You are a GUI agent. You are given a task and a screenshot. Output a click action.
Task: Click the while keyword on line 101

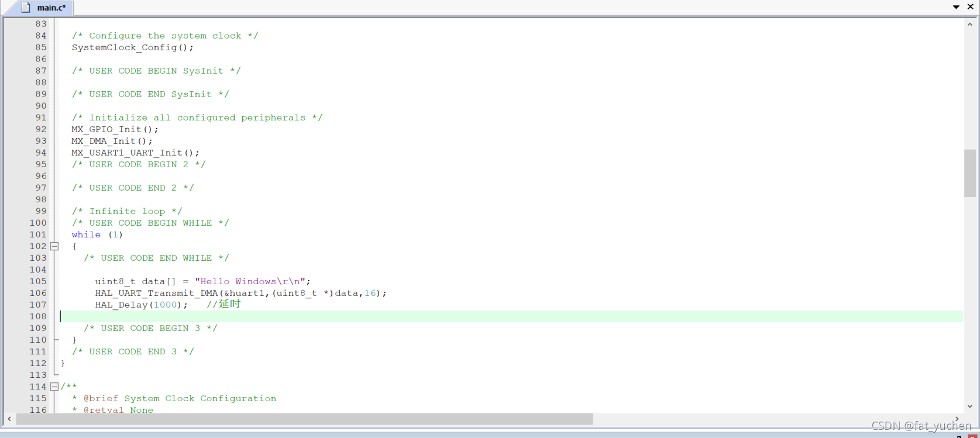point(86,234)
